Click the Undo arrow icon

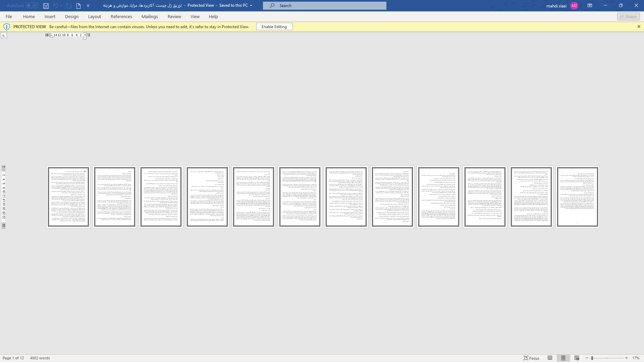pos(56,6)
